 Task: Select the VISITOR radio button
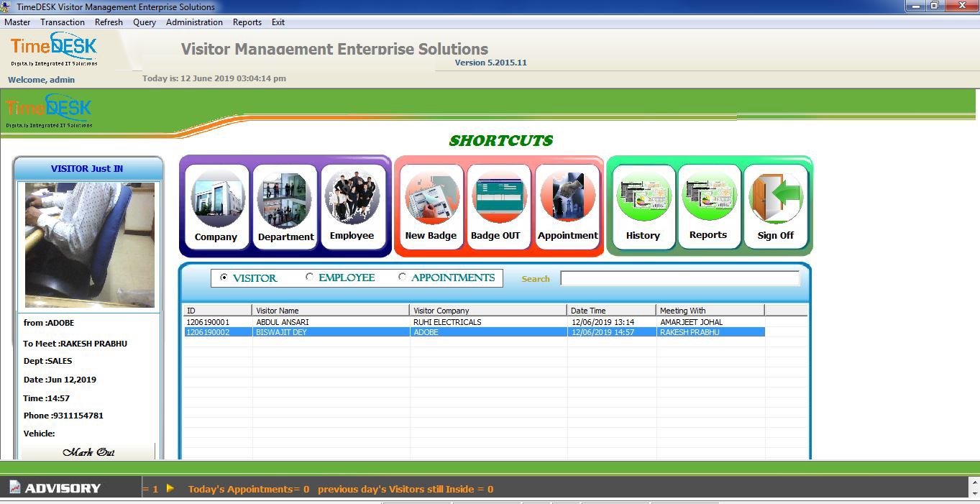click(224, 278)
